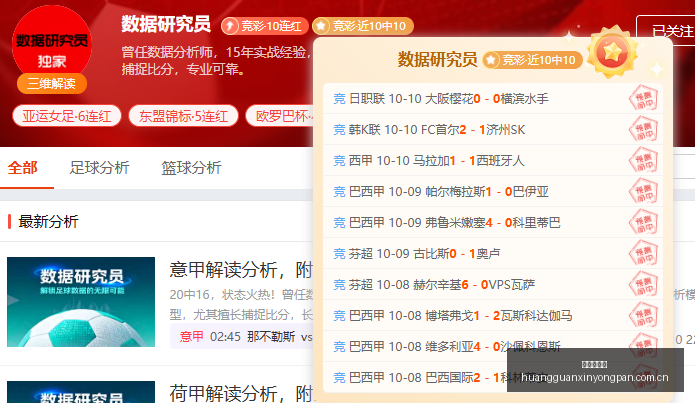Click 竞 lottery icon on 博塔弗戈 row
Screen dimensions: 695x403
[x=340, y=316]
